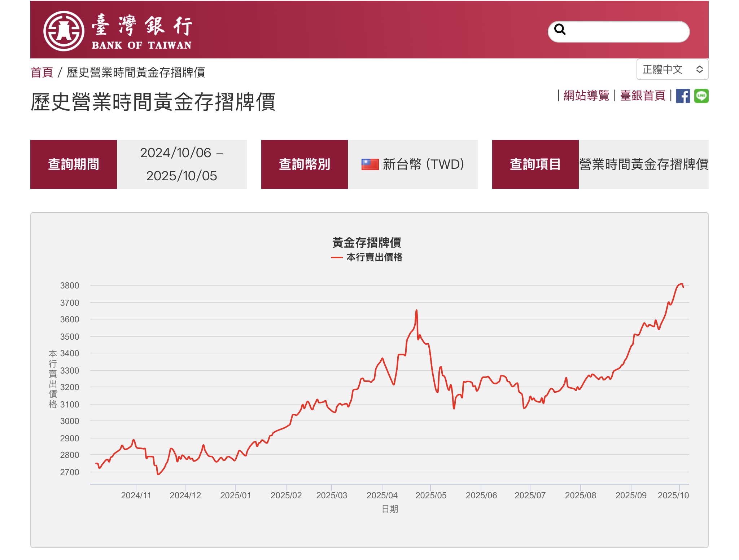Click the 查詢期間 label tab

[74, 164]
